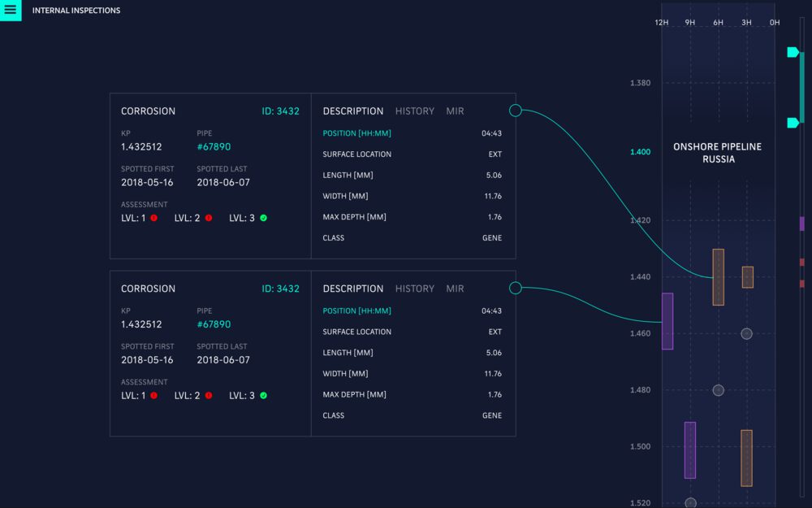Image resolution: width=812 pixels, height=508 pixels.
Task: Switch to the History tab in first card
Action: click(414, 111)
